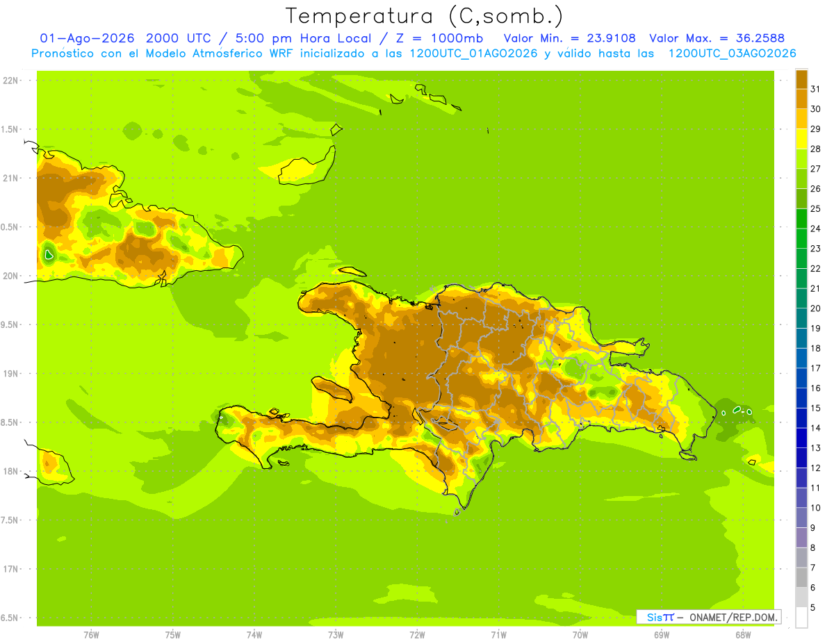
Task: Click the "8.5N" latitude axis label
Action: 10,422
